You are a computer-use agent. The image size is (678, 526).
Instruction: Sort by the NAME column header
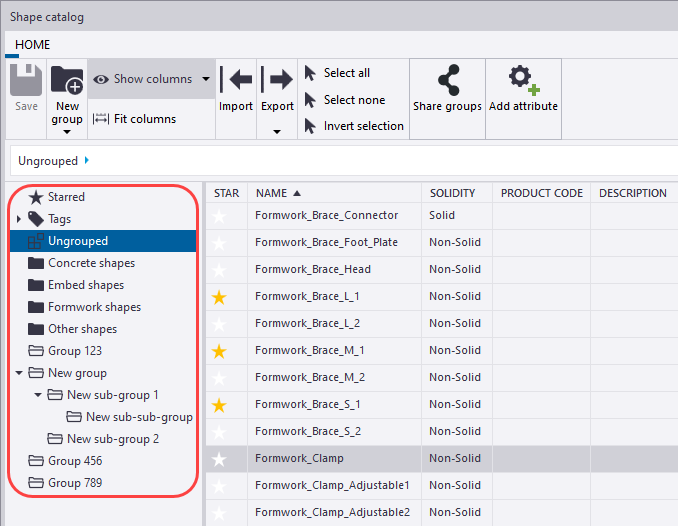pyautogui.click(x=278, y=193)
